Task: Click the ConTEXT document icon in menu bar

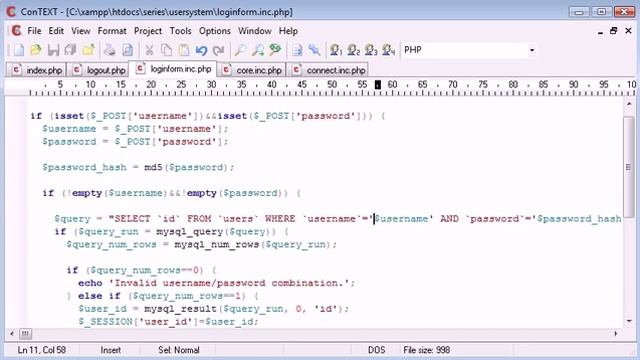Action: click(x=16, y=31)
